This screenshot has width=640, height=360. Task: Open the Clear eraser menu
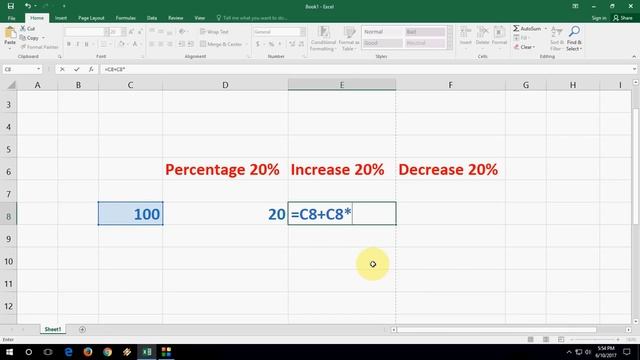point(524,47)
